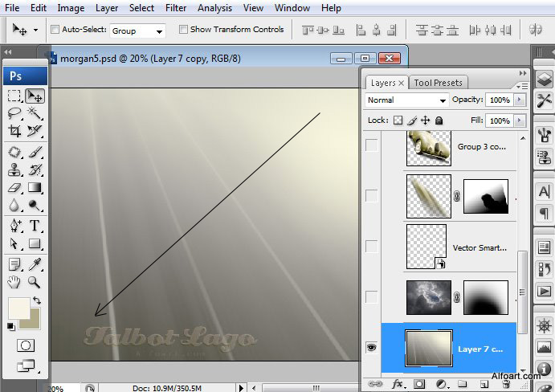Show the Vector Smart Object layer

(371, 247)
